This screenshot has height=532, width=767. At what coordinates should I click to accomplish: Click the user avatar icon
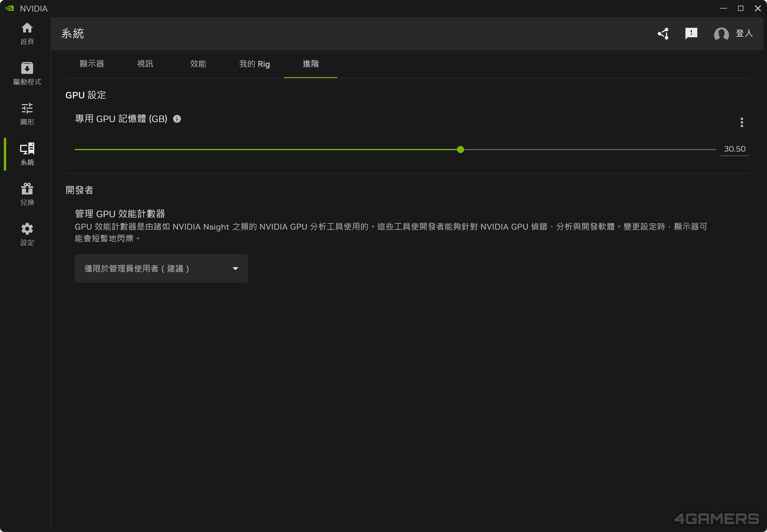[x=721, y=34]
